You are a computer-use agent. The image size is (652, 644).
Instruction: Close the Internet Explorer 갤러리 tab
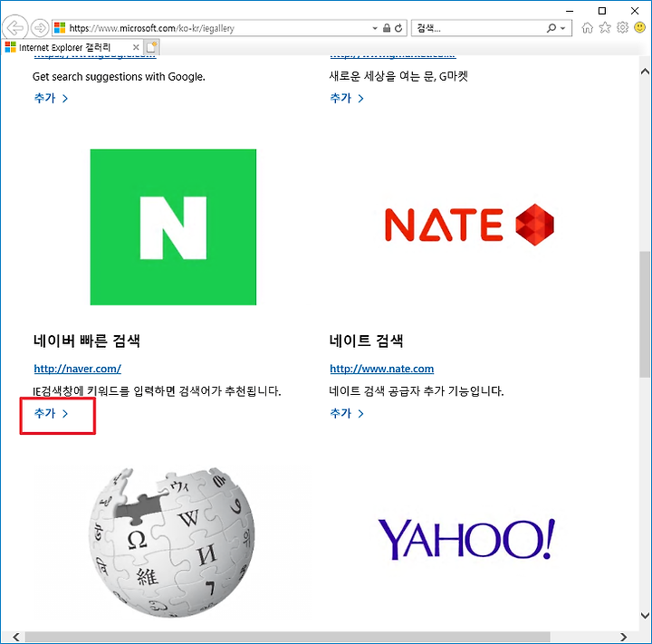click(136, 47)
